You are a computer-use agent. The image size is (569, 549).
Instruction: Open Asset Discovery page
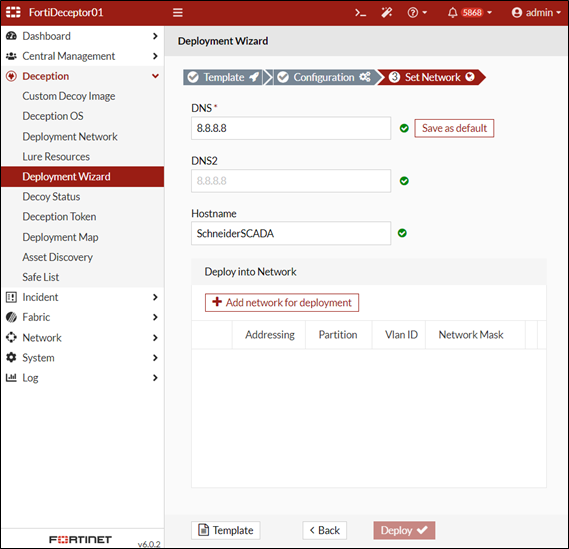pyautogui.click(x=57, y=257)
